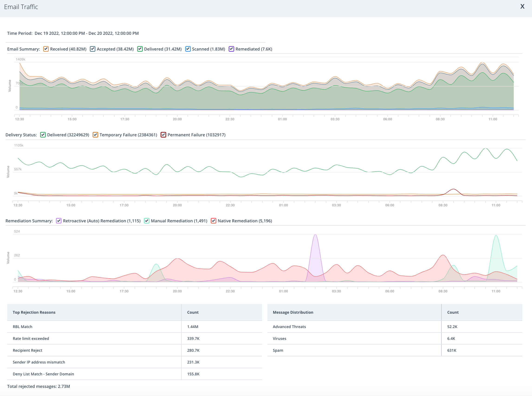Image resolution: width=532 pixels, height=396 pixels.
Task: Uncheck Delivered (31.42M) in Email Summary
Action: point(140,49)
